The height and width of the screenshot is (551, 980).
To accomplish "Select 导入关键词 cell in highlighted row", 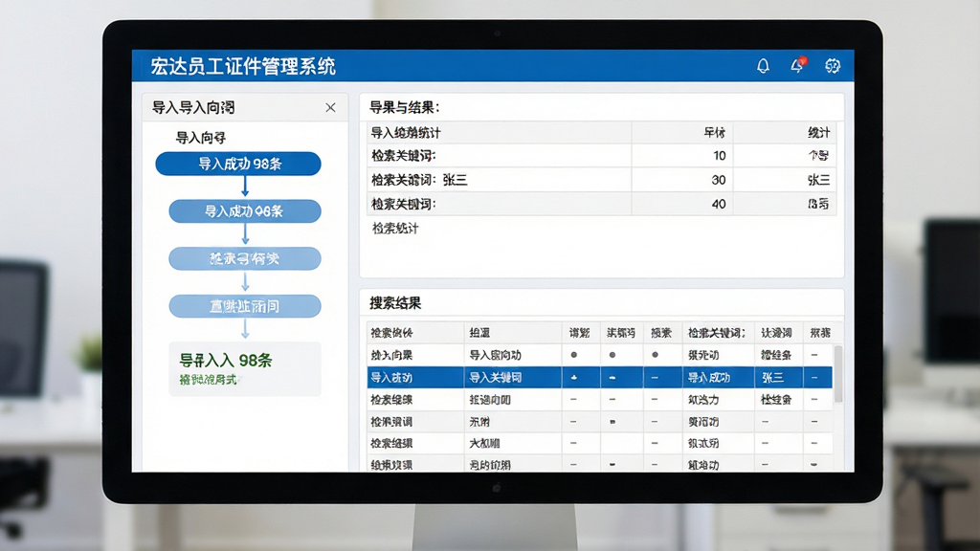I will (495, 377).
